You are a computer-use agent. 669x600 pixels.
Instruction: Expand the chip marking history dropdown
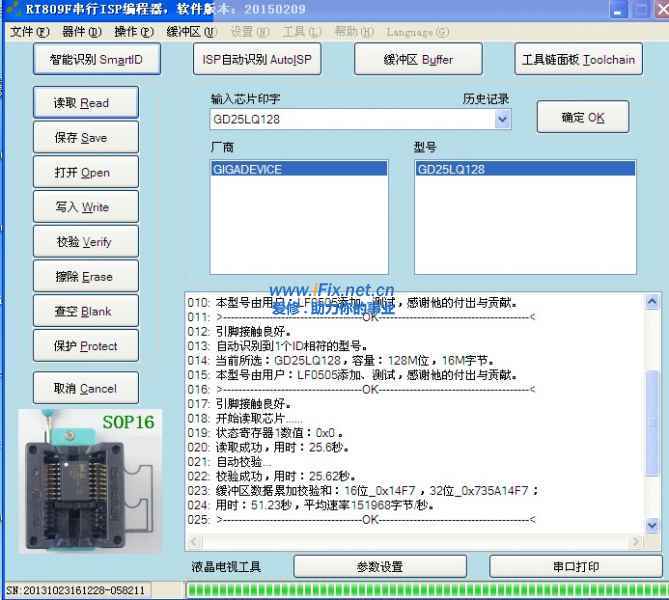coord(503,119)
